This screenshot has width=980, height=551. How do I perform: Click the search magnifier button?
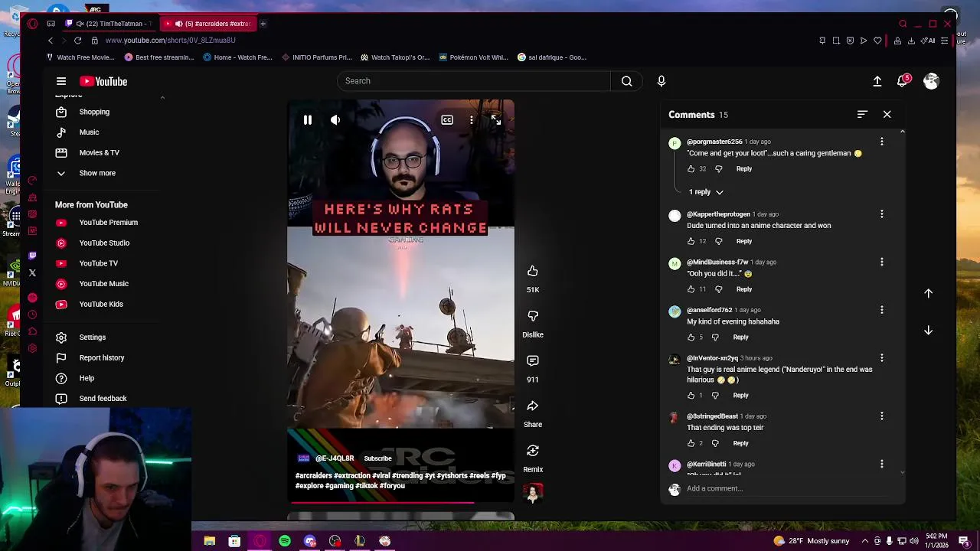click(x=626, y=81)
